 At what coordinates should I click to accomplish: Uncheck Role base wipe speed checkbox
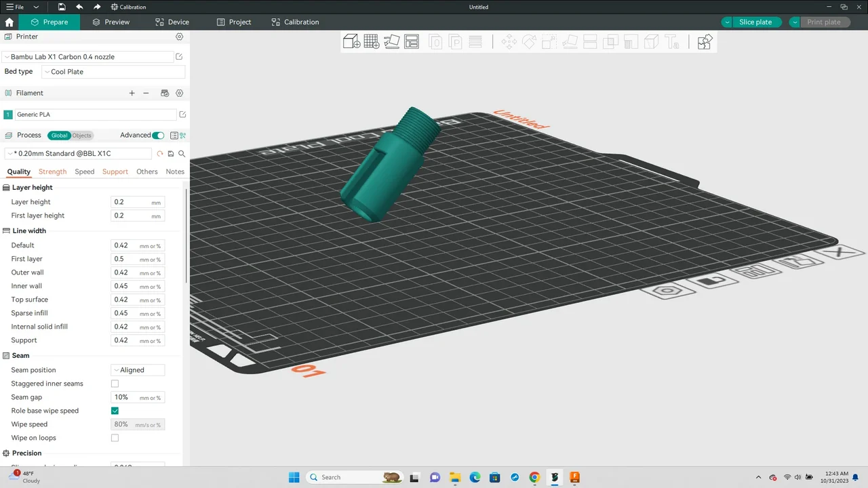(115, 411)
